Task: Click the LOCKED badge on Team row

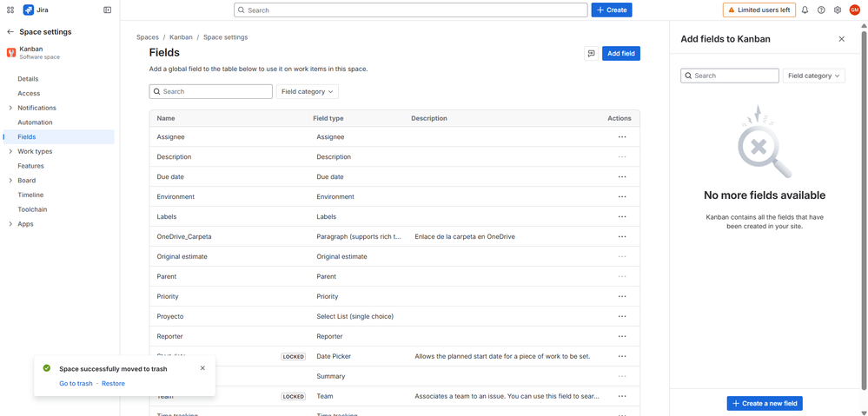Action: [294, 396]
